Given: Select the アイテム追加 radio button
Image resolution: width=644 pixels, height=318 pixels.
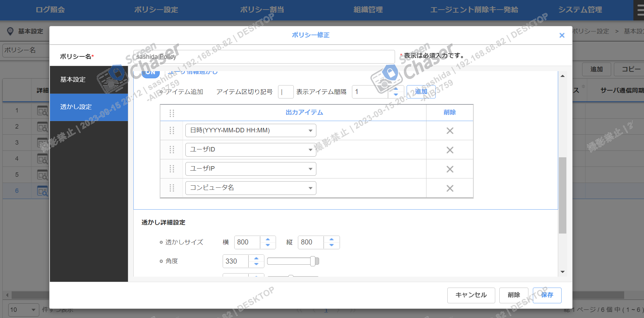Looking at the screenshot, I should 161,91.
